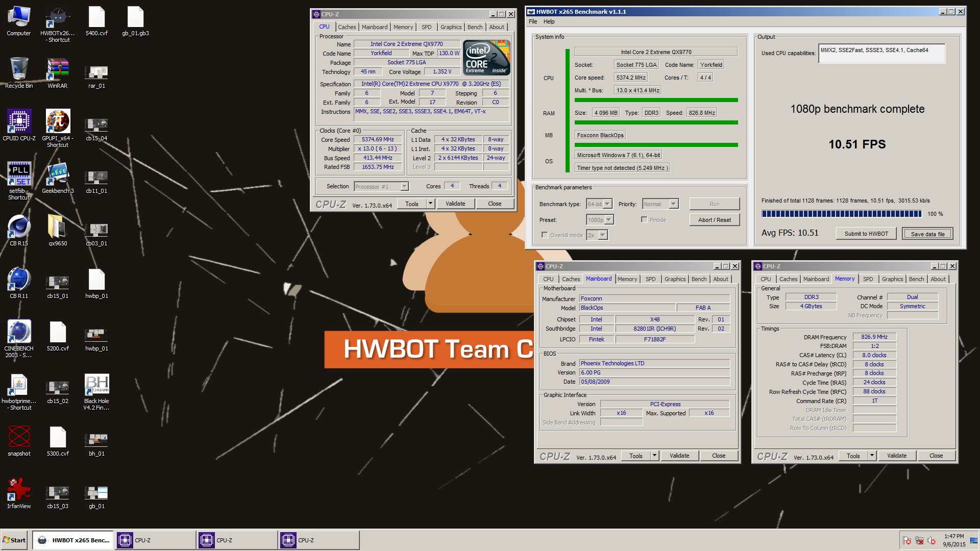
Task: Open Processor #1 selection dropdown
Action: pyautogui.click(x=381, y=187)
